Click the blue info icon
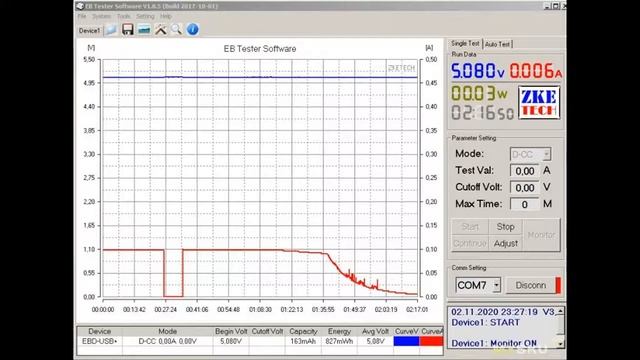 click(x=193, y=29)
